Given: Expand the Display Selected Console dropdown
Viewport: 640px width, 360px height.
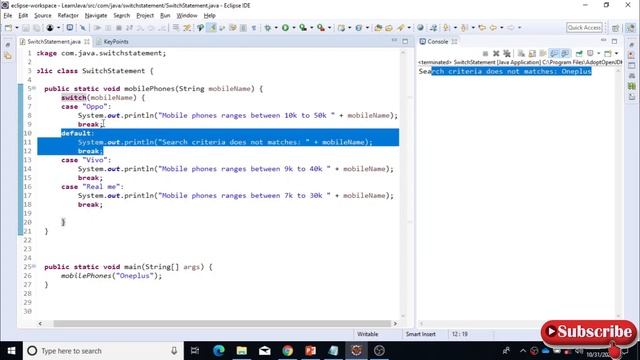Looking at the screenshot, I should (599, 53).
